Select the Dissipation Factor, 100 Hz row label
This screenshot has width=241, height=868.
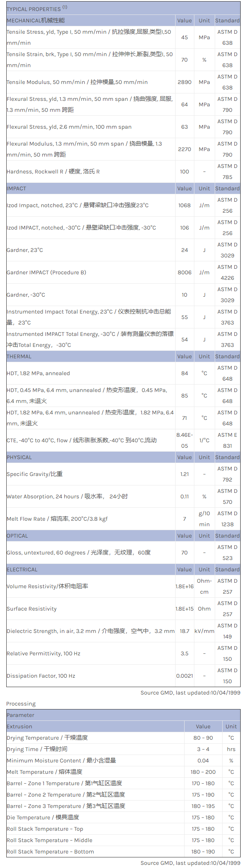point(41,676)
